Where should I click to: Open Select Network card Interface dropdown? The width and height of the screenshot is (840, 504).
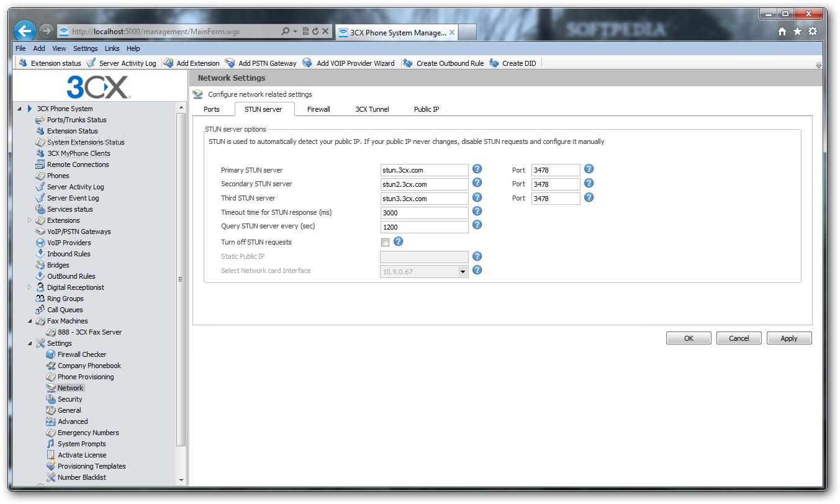(x=463, y=271)
